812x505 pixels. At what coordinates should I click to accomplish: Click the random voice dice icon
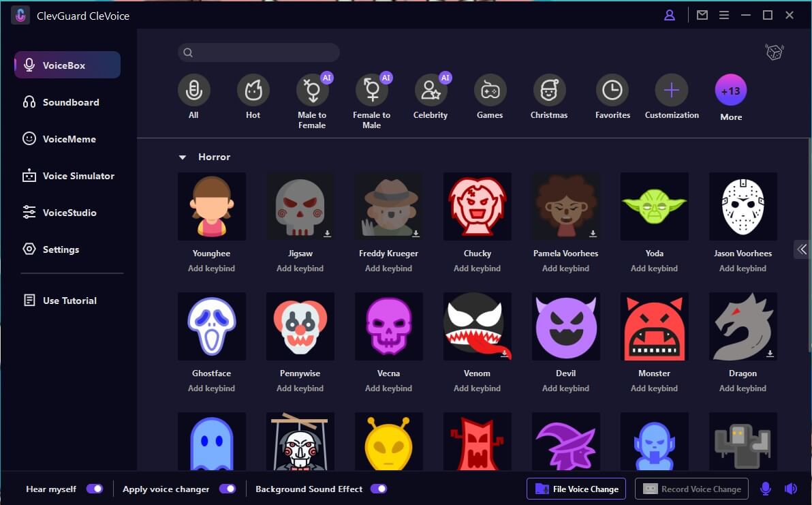pyautogui.click(x=775, y=52)
